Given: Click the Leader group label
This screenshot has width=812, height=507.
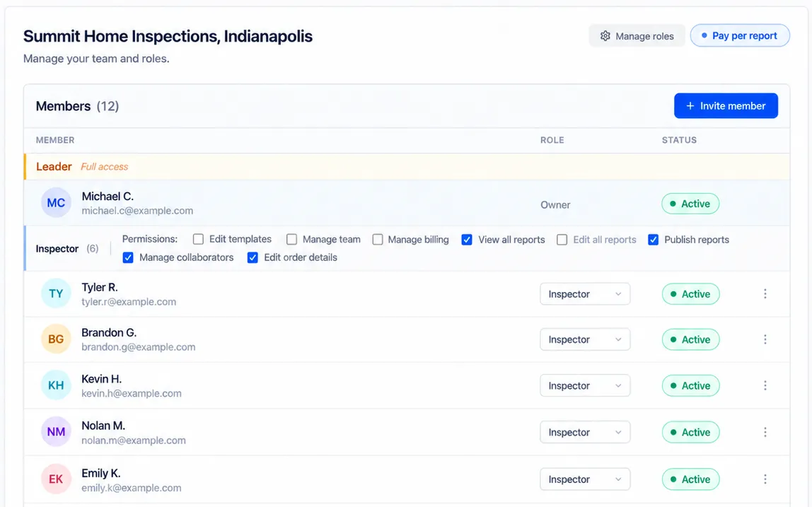Looking at the screenshot, I should (x=54, y=166).
